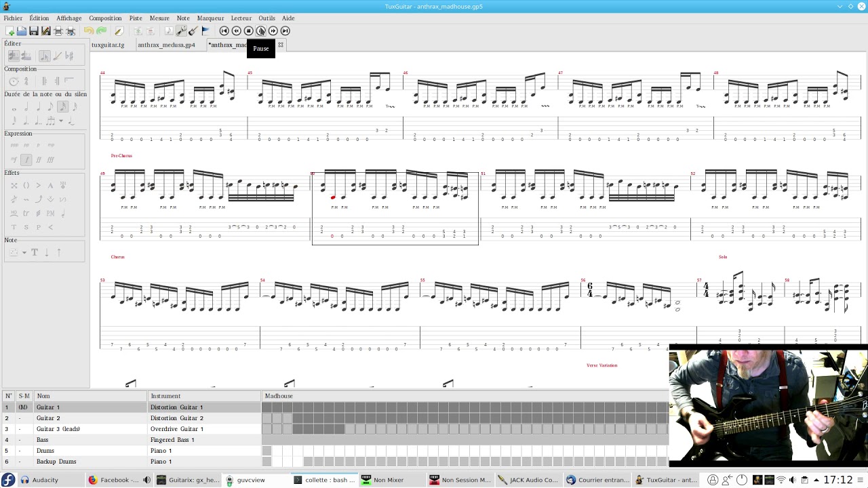868x488 pixels.
Task: Open the Marqueur menu
Action: [x=210, y=18]
